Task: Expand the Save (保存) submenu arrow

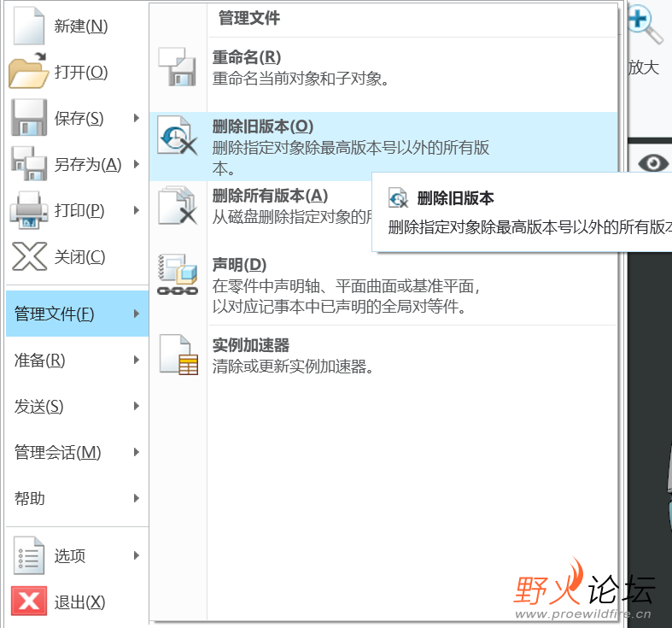Action: 137,118
